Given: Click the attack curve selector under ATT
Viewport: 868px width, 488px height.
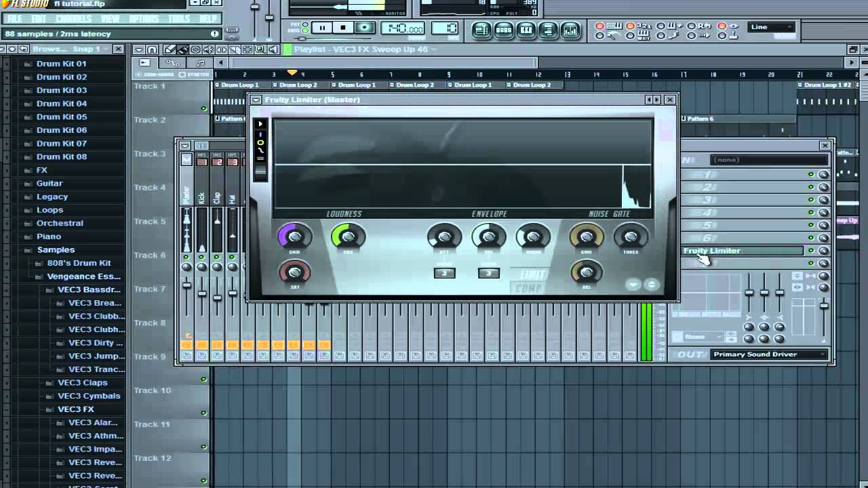Looking at the screenshot, I should click(444, 273).
